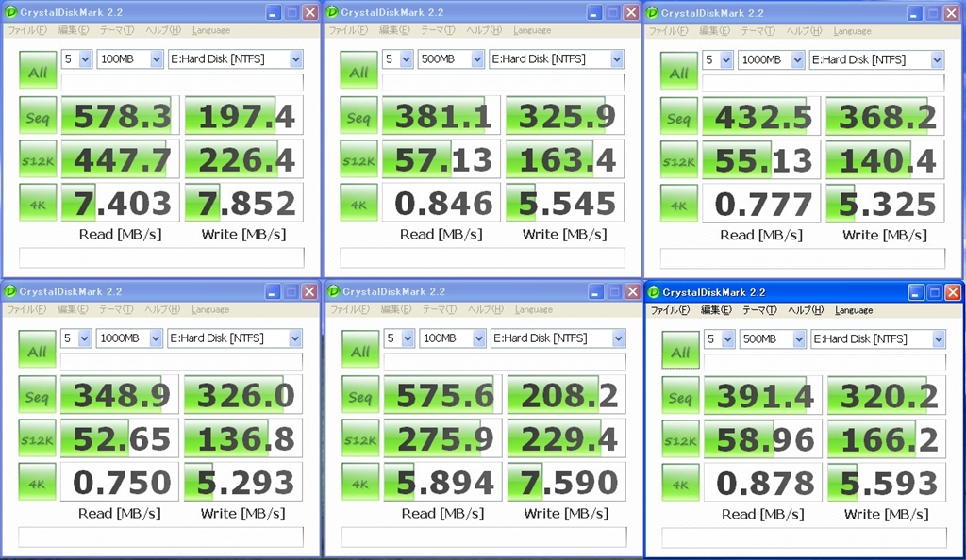The width and height of the screenshot is (966, 560).
Task: Open the E:Hard Disk drive dropdown above the 208.2 result
Action: tap(558, 338)
